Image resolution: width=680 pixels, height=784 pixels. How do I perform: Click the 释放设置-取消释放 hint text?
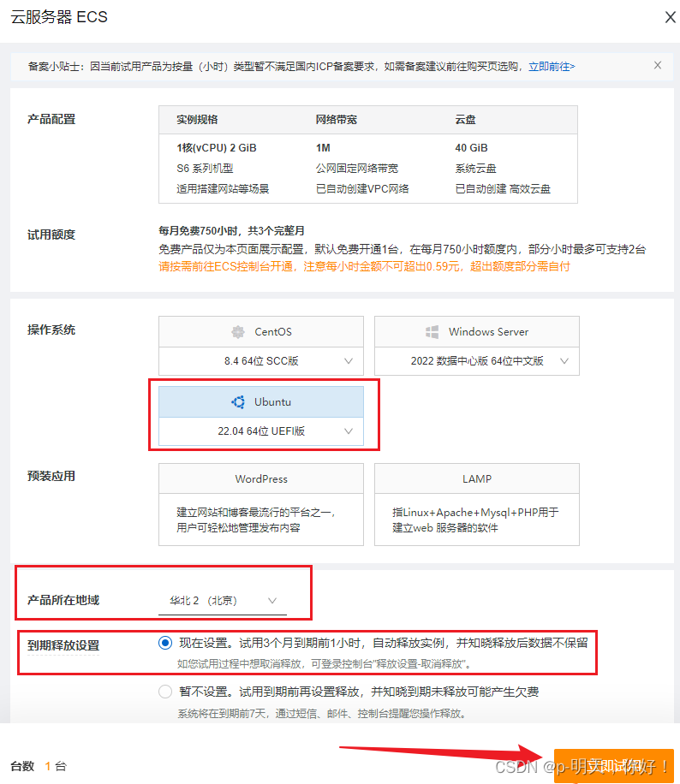click(x=325, y=664)
